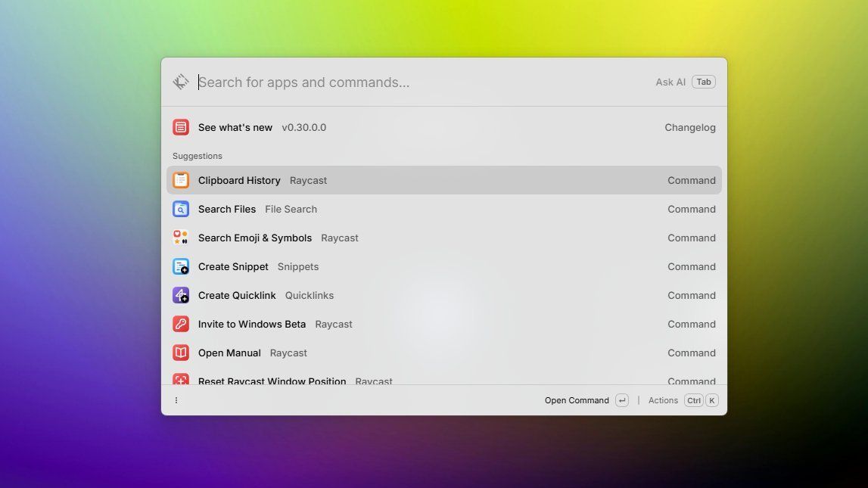Click the Create Snippet icon
The width and height of the screenshot is (868, 488).
click(180, 266)
